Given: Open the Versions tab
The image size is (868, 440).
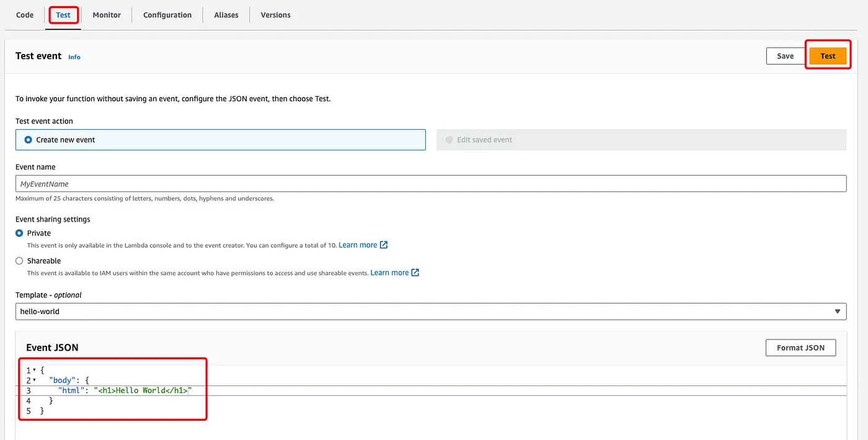Looking at the screenshot, I should tap(275, 15).
